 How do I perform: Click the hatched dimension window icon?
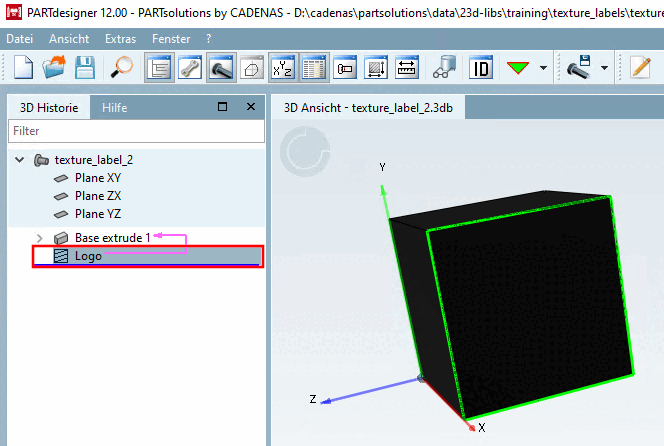coord(376,67)
